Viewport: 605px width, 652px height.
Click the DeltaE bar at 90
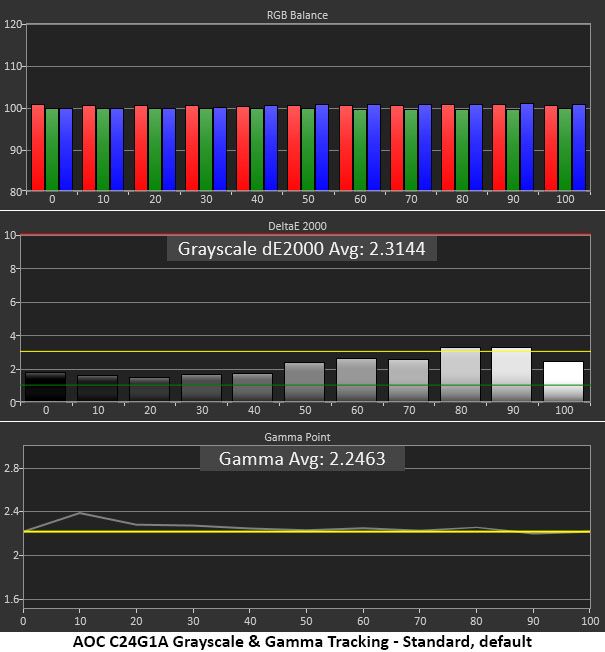pos(511,375)
